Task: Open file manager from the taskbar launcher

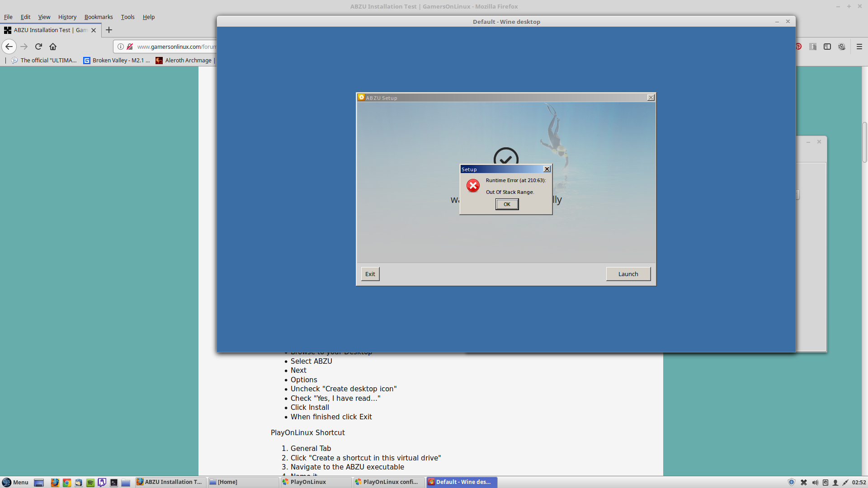Action: pos(126,482)
